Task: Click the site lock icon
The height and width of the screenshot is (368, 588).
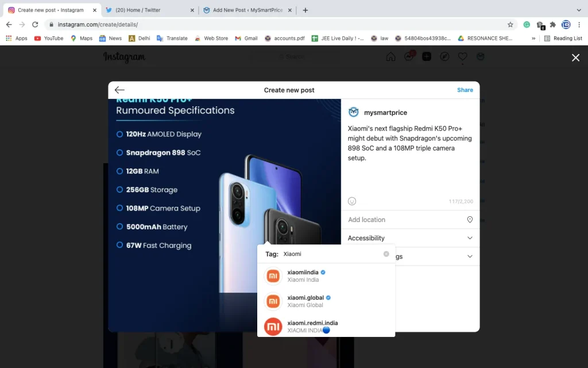Action: click(51, 24)
